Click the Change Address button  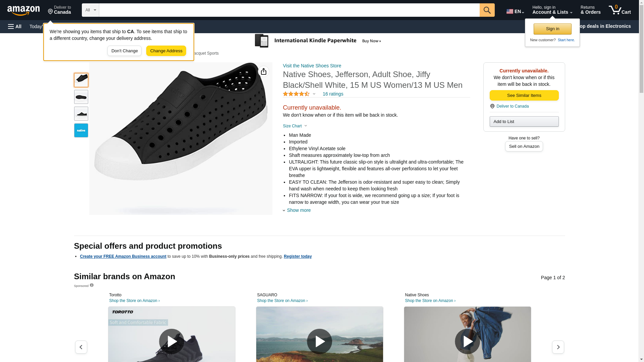(166, 51)
